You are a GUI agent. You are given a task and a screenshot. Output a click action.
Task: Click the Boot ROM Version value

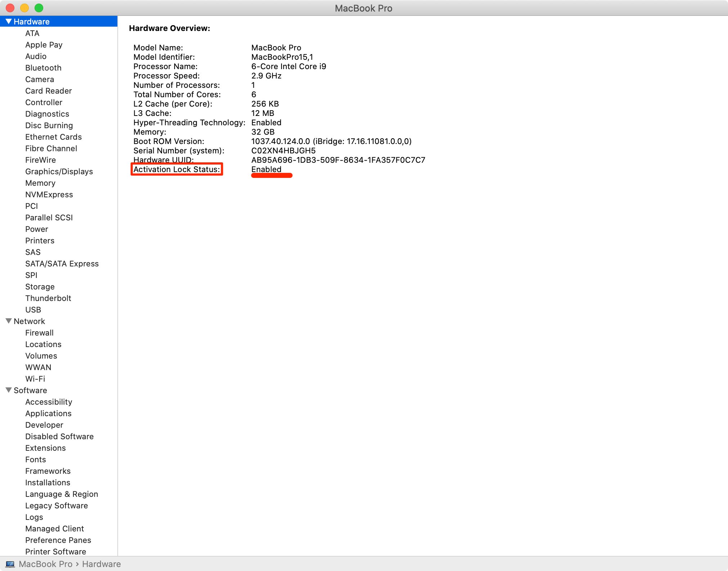pos(332,141)
